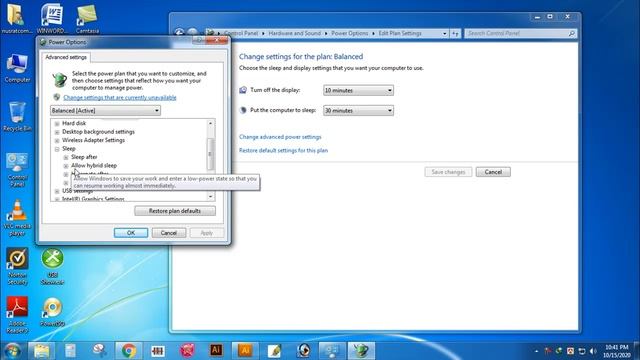Screen dimensions: 640x360
Task: Select the VLC media player icon
Action: click(x=17, y=218)
